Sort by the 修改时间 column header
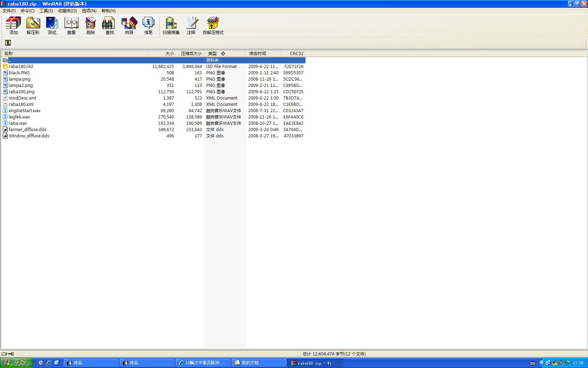The image size is (588, 368). tap(263, 54)
